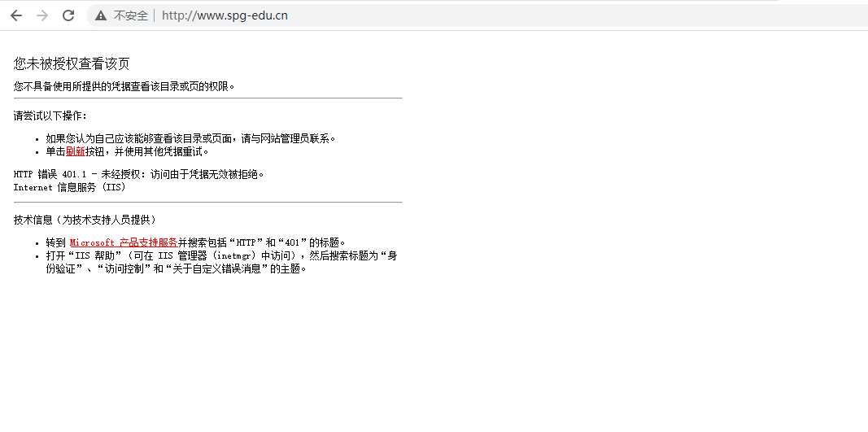868x432 pixels.
Task: Follow the red 刷新 link
Action: (76, 151)
